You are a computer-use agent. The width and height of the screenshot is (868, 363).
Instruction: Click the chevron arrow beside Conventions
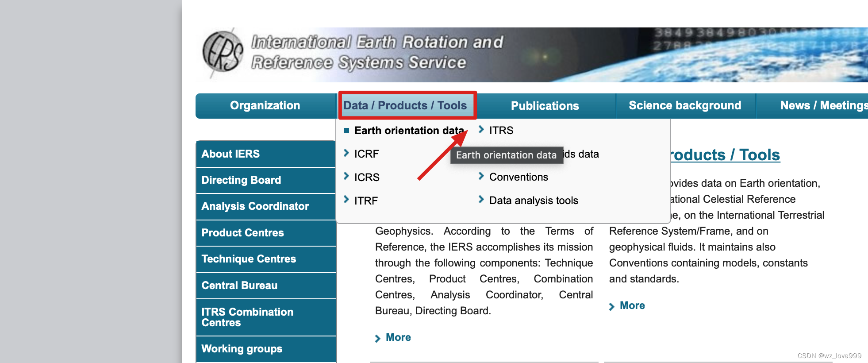(481, 176)
